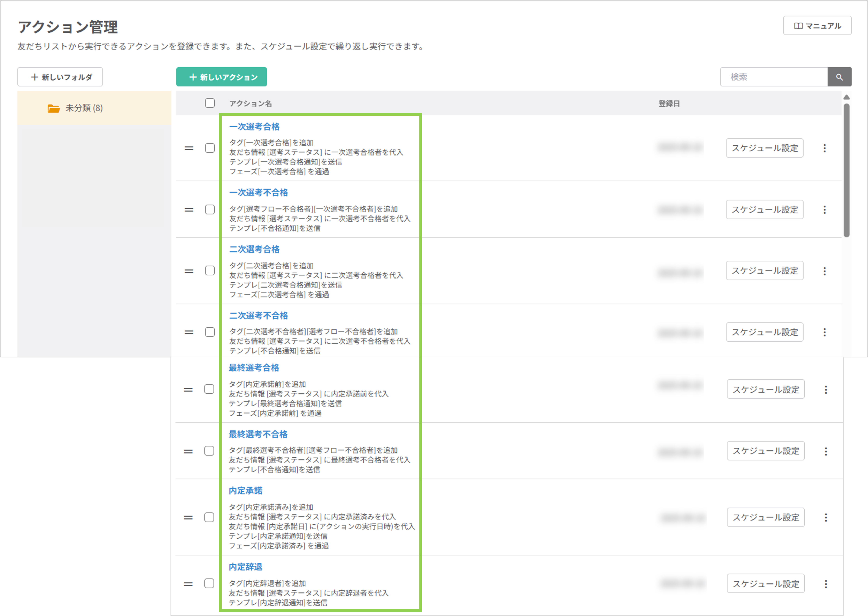Open three-dot menu for 最終選考不合格 row

(x=825, y=451)
